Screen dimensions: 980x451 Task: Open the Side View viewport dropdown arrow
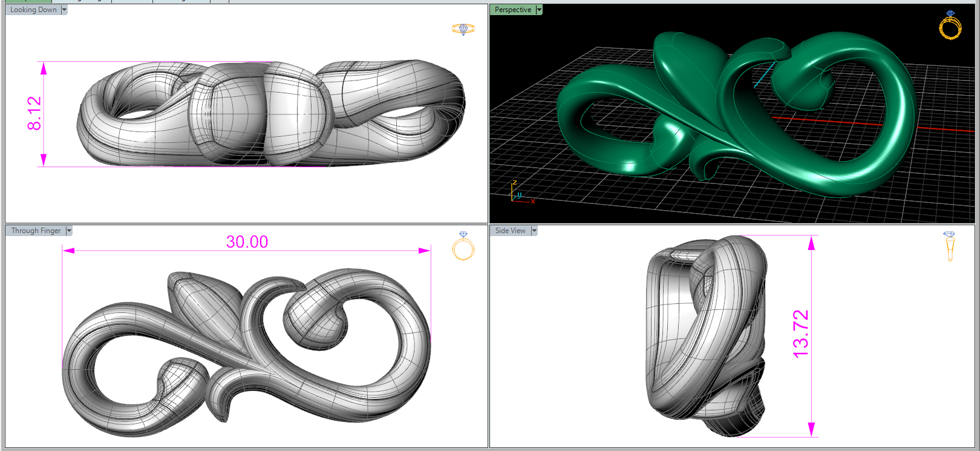[x=534, y=231]
